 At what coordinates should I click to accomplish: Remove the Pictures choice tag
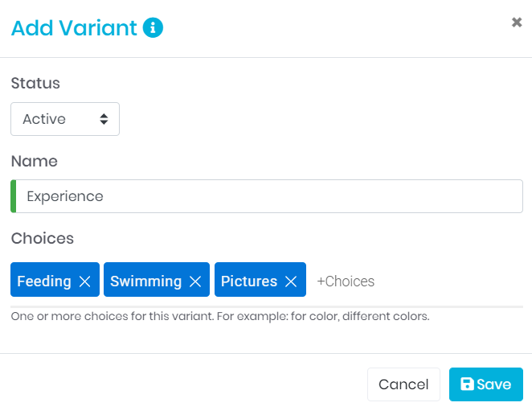(291, 281)
